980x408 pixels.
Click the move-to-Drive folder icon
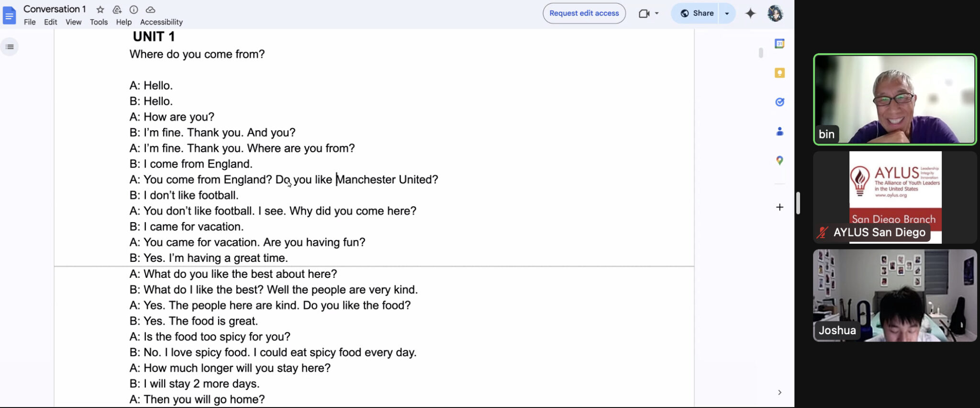[117, 10]
